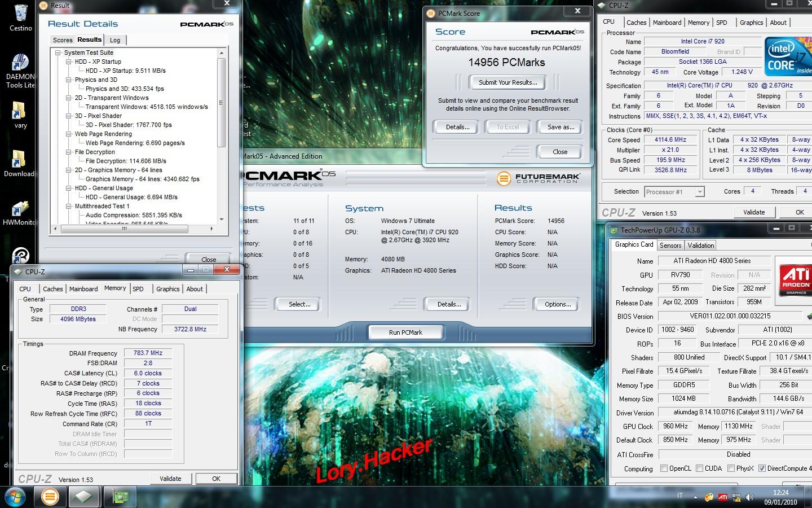Select the PCMark05 orange taskbar icon
Screen dimensions: 812x508
tap(50, 497)
